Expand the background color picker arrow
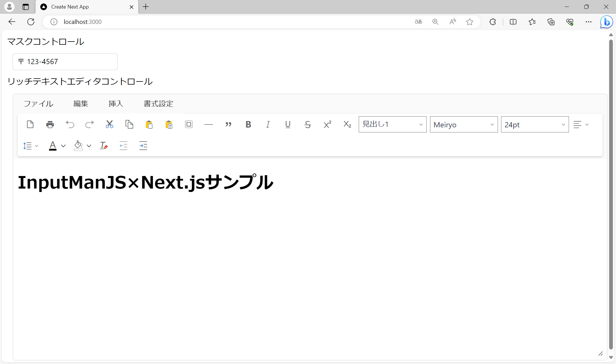The width and height of the screenshot is (616, 364). [x=89, y=146]
